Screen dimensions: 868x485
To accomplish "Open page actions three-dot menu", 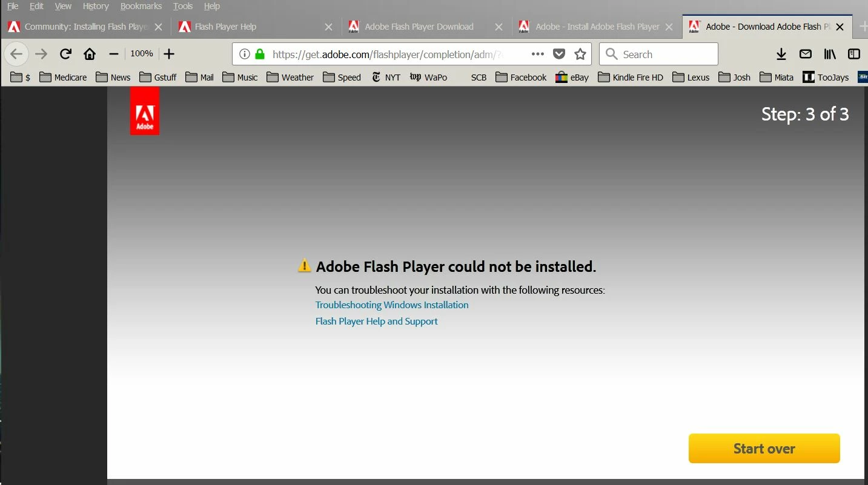I will click(537, 54).
